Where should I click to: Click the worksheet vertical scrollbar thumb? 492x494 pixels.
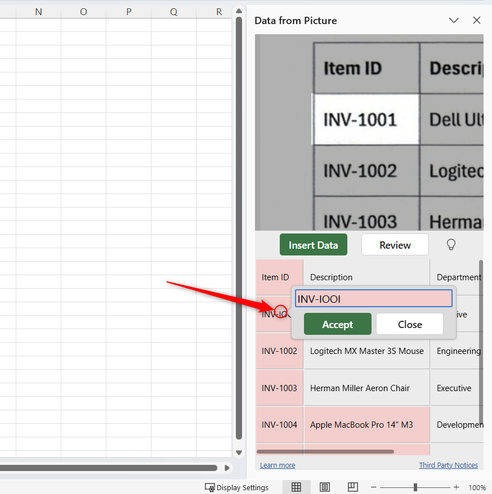(239, 228)
